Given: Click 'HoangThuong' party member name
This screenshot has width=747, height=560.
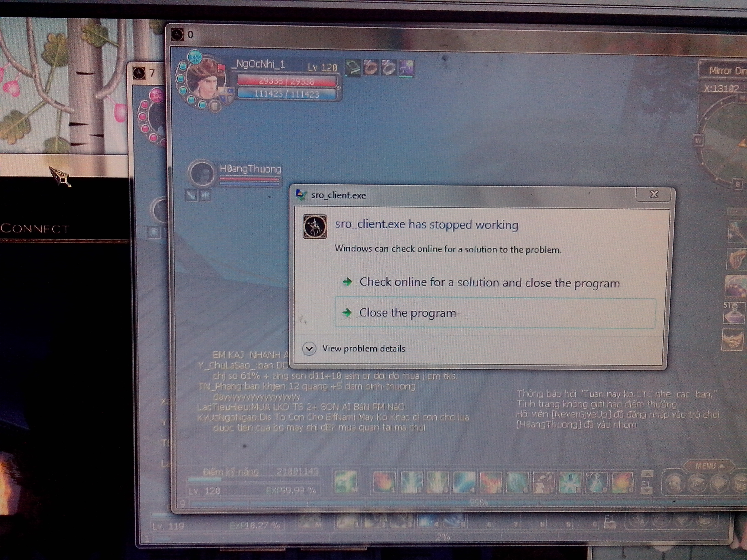Looking at the screenshot, I should (250, 169).
